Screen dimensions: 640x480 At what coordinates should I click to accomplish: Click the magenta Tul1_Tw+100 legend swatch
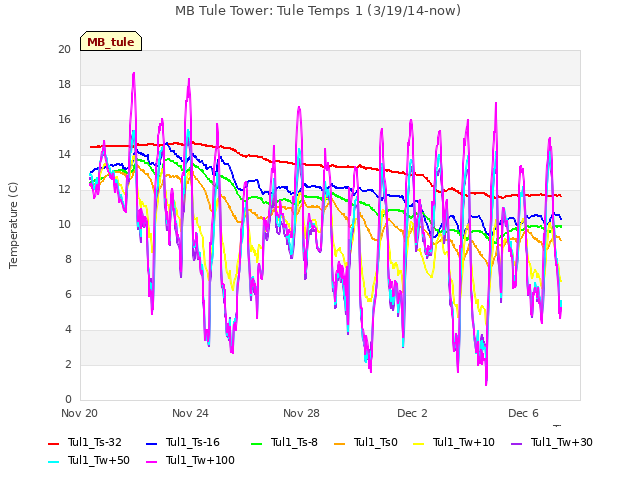pyautogui.click(x=151, y=461)
